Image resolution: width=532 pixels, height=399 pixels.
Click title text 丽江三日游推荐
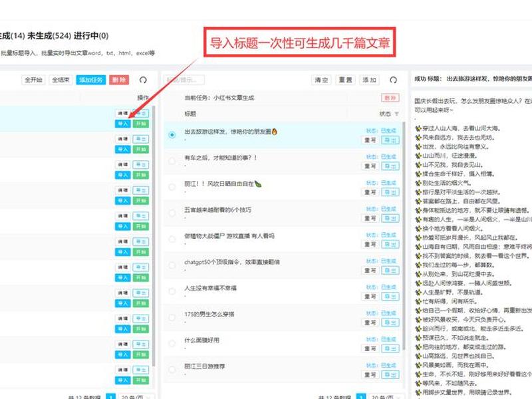coord(205,366)
